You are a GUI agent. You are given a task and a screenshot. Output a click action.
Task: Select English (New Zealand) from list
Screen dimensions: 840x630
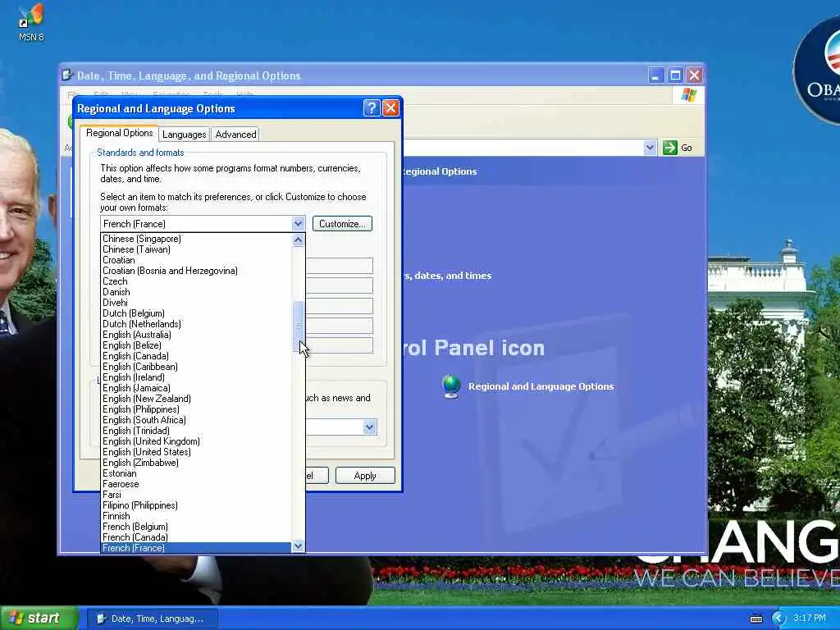(196, 399)
